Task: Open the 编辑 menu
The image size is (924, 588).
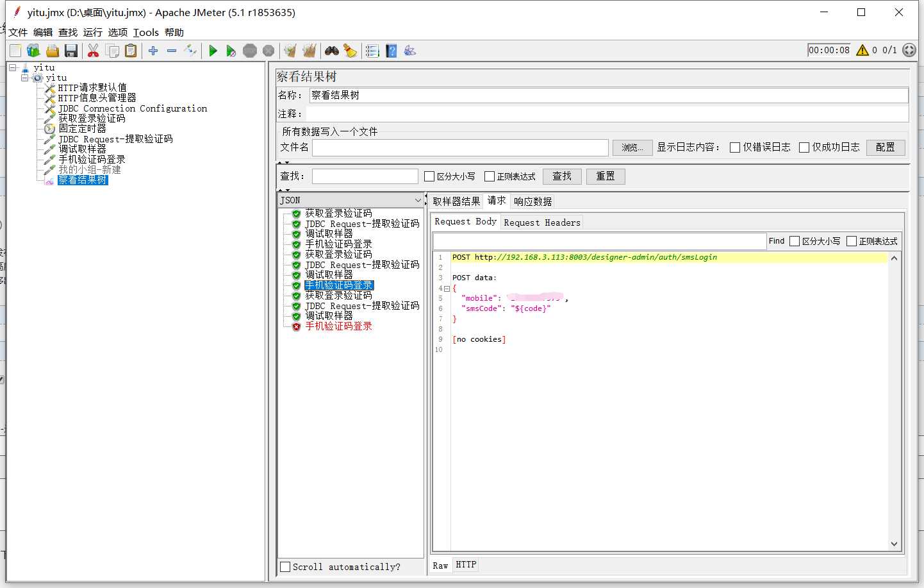Action: click(43, 32)
